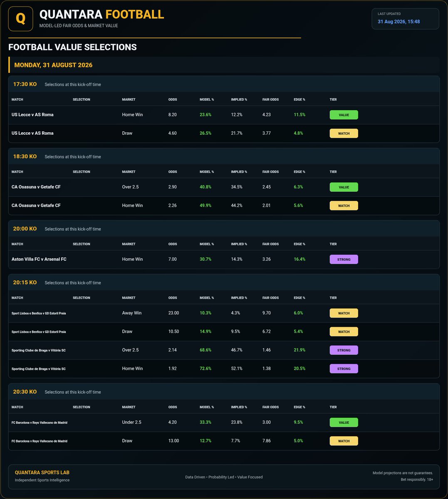Click the WATCH badge for Benfica Away Win row

[x=344, y=313]
